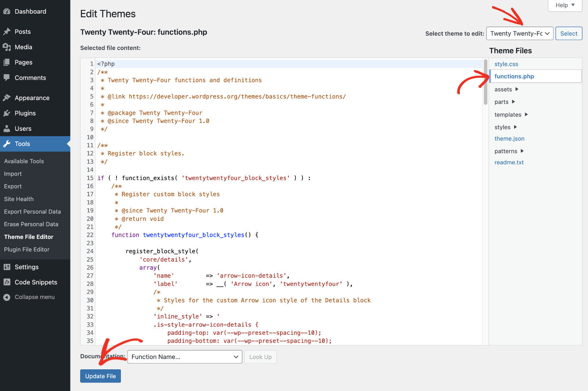Click the Media library icon
Screen dimensions: 588x391
coord(7,47)
